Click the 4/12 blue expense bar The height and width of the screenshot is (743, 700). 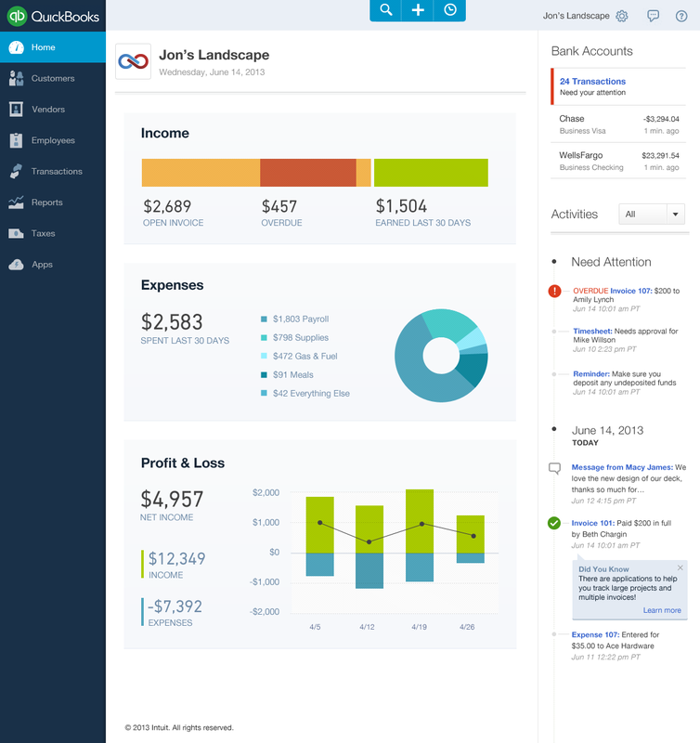(x=369, y=571)
